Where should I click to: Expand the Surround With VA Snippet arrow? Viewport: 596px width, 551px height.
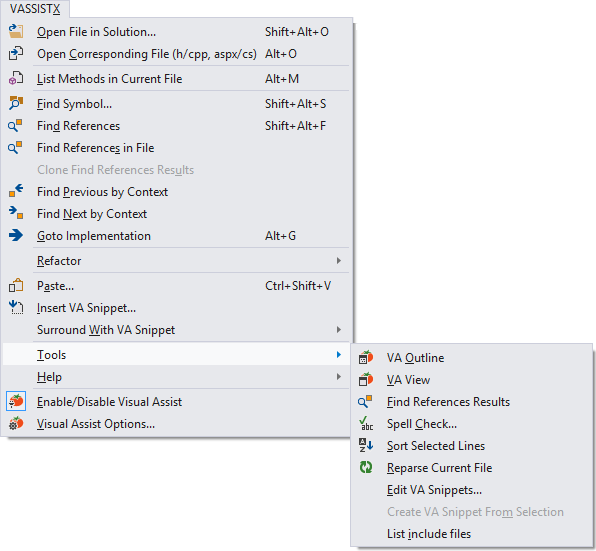coord(339,329)
